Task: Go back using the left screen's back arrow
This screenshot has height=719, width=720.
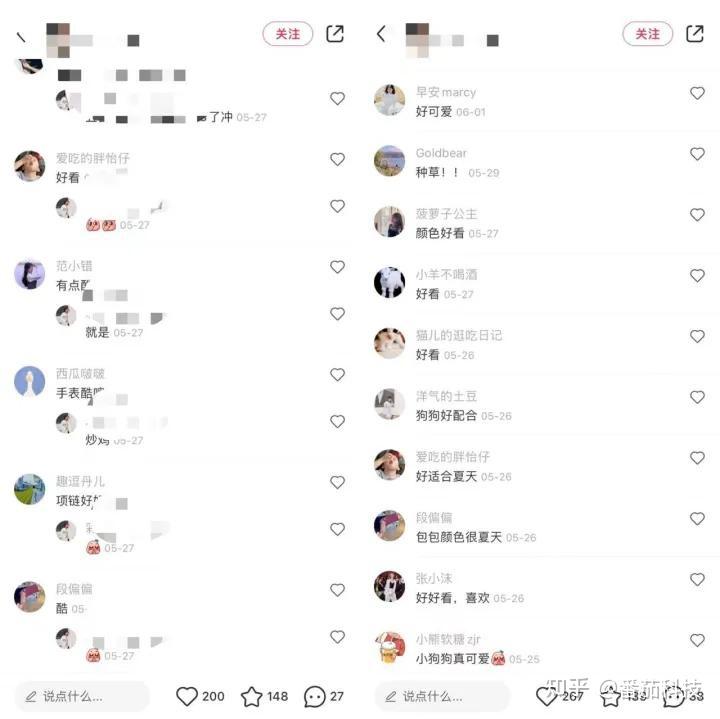Action: (x=21, y=37)
